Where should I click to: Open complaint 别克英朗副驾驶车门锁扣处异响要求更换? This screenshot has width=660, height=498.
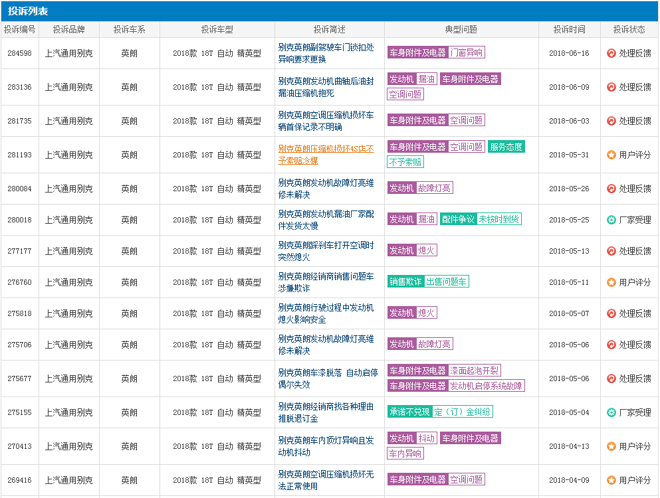(x=326, y=53)
